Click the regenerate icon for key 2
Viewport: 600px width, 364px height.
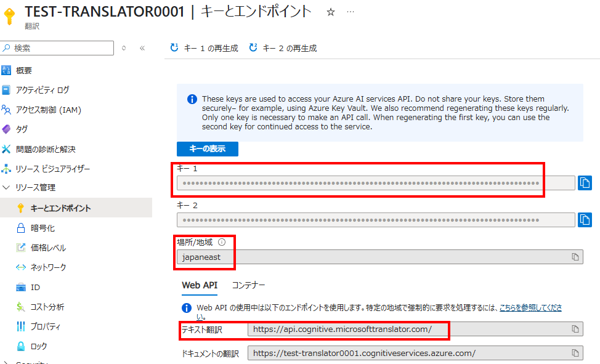(253, 48)
